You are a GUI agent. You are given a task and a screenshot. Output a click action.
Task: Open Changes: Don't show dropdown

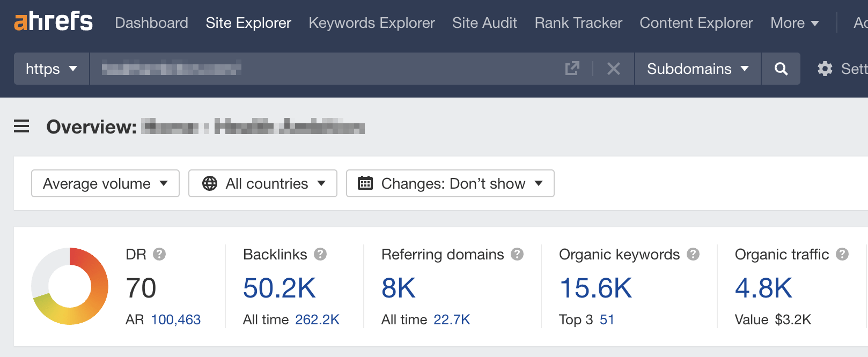[x=450, y=183]
